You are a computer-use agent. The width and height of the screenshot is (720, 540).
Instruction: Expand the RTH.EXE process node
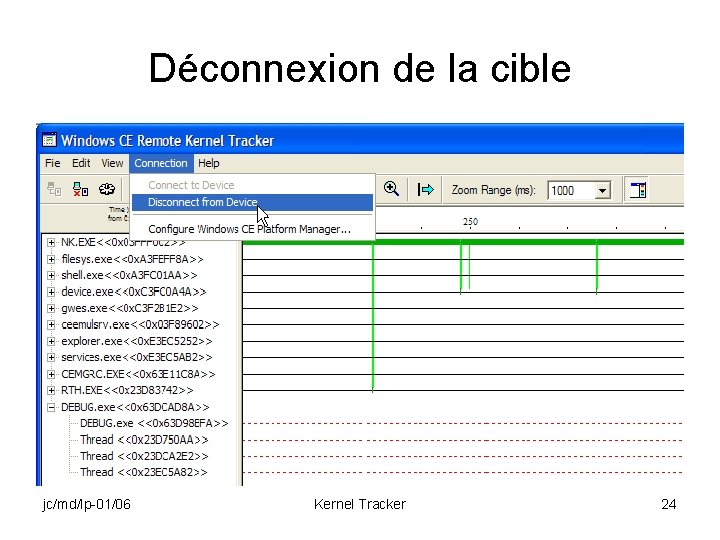coord(51,390)
